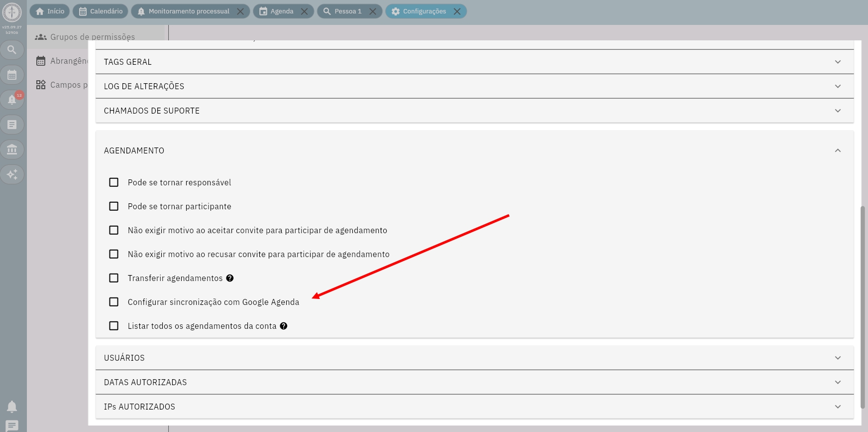This screenshot has height=432, width=868.
Task: Check the Pode se tornar responsável box
Action: click(x=114, y=182)
